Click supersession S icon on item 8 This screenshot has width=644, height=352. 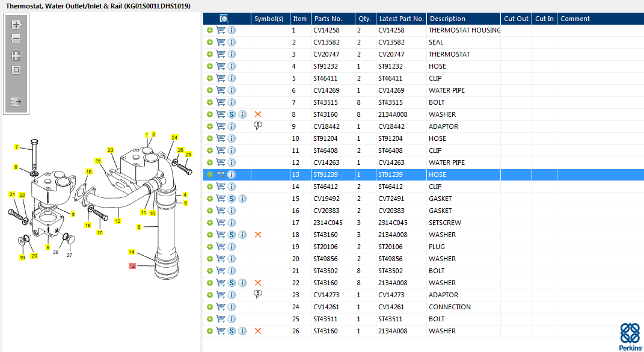point(232,114)
